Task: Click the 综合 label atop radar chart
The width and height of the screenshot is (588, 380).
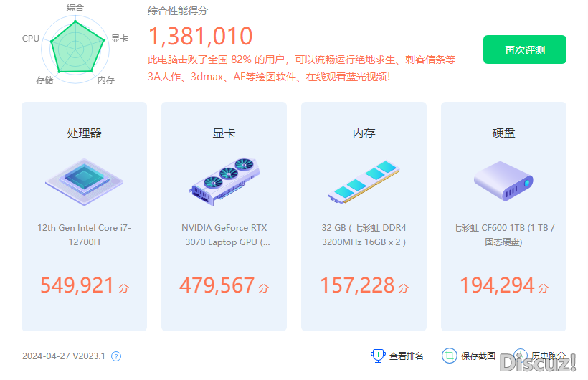Action: click(75, 7)
